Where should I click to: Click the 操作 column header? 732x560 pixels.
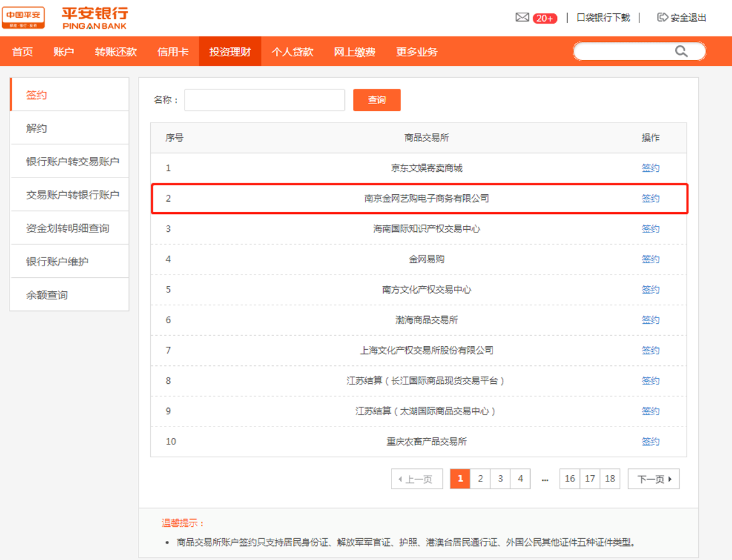coord(650,138)
